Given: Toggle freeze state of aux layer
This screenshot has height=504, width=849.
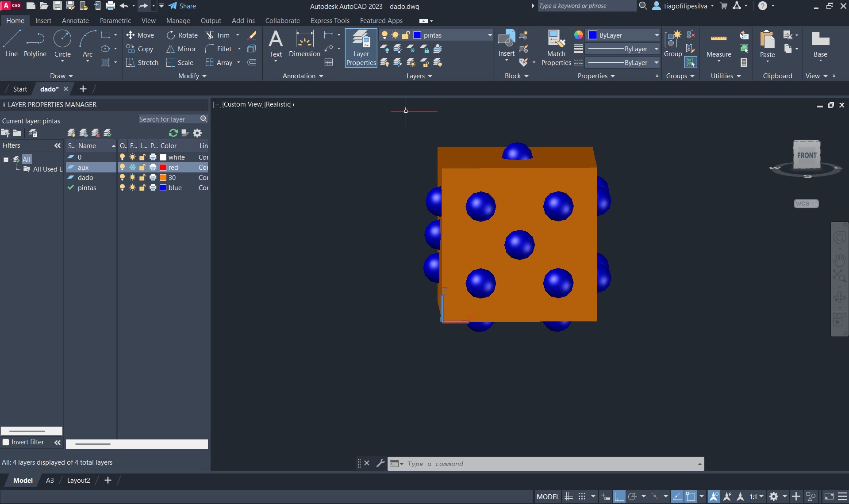Looking at the screenshot, I should pos(132,168).
